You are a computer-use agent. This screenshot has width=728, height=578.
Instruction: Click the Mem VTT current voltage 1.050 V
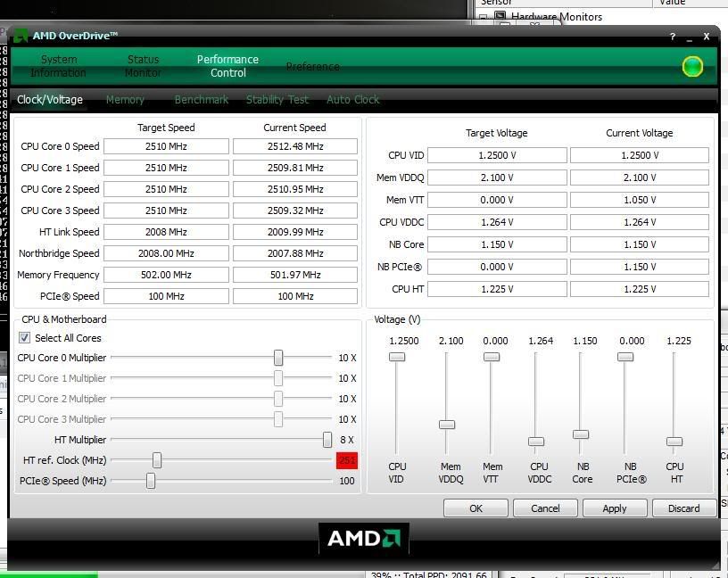[640, 200]
